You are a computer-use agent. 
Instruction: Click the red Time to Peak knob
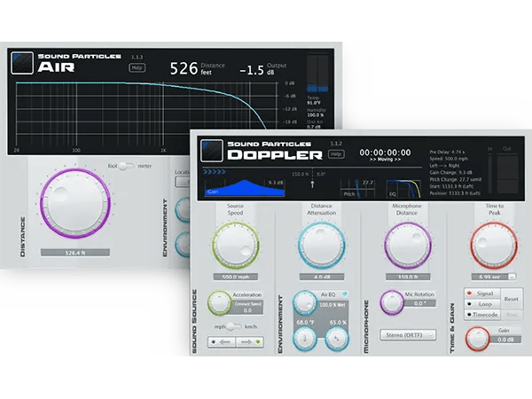[x=494, y=246]
